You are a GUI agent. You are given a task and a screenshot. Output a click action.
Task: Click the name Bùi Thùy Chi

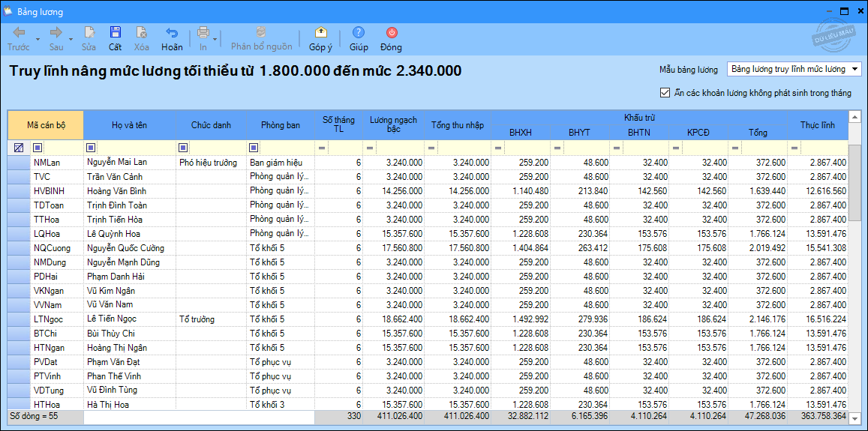click(x=110, y=334)
